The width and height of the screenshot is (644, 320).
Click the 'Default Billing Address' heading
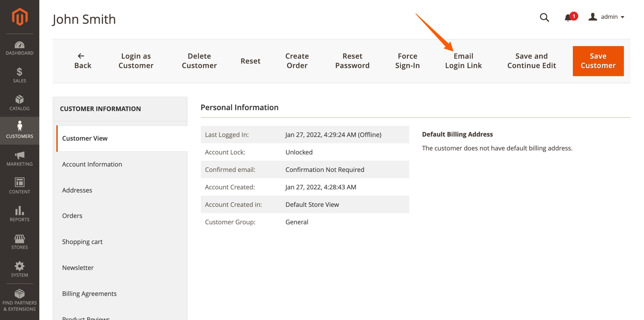pyautogui.click(x=458, y=134)
